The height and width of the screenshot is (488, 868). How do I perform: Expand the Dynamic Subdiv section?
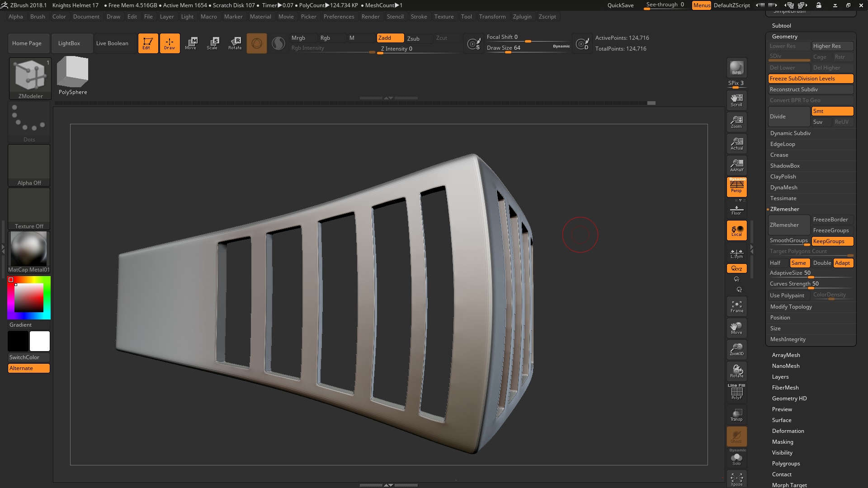[790, 133]
